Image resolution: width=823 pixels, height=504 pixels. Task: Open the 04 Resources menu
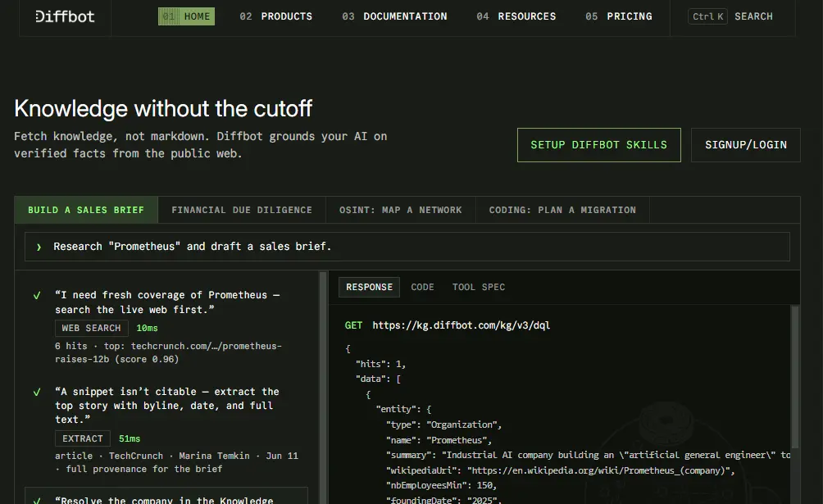point(516,16)
